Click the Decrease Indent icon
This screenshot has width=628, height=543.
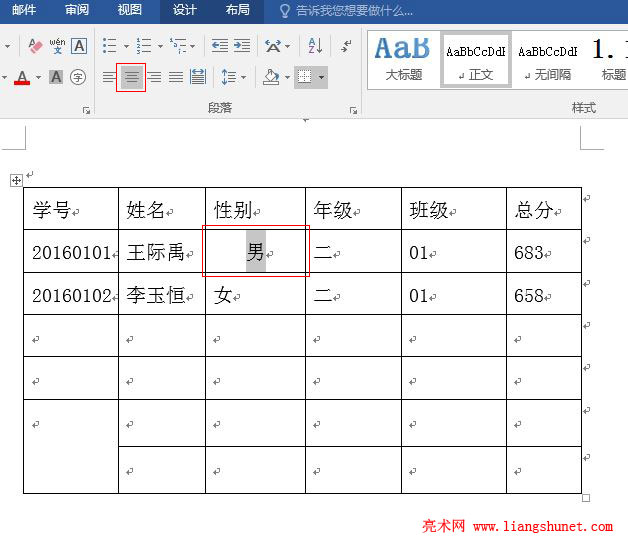pyautogui.click(x=220, y=46)
